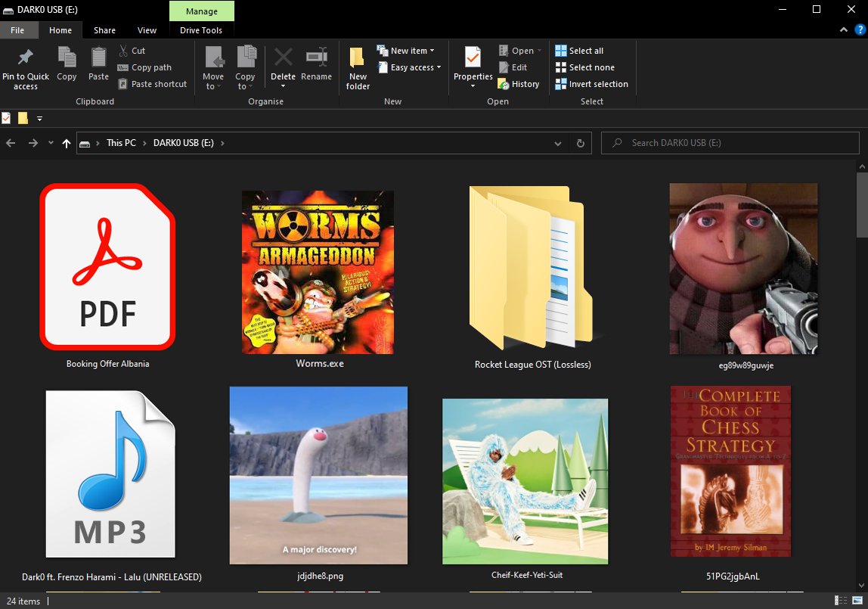Expand the address bar history dropdown
Viewport: 868px width, 609px height.
(x=558, y=143)
